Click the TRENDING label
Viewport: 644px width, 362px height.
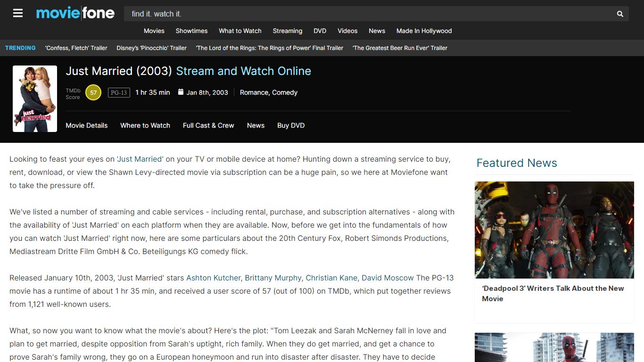pos(20,48)
